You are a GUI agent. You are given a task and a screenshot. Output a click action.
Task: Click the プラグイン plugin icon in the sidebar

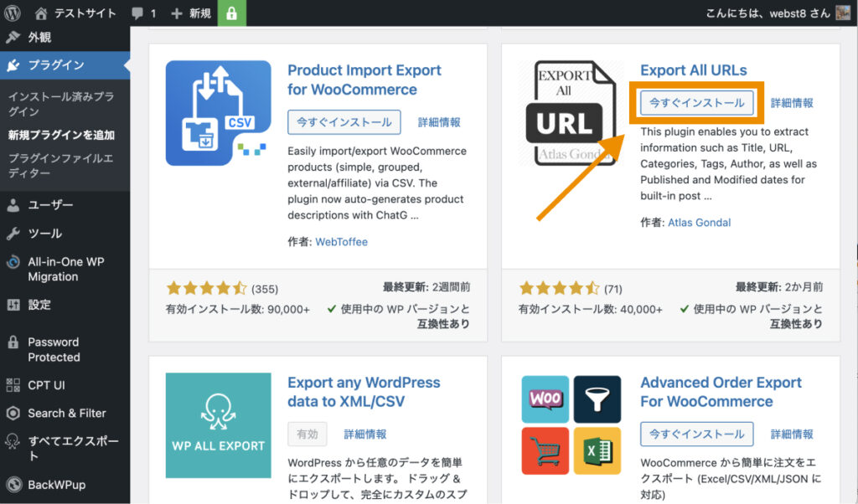pos(14,64)
